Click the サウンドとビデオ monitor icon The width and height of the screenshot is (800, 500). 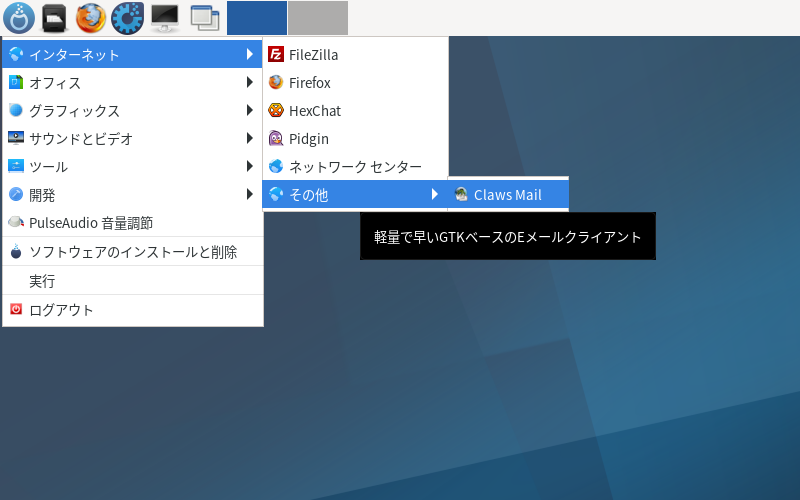pyautogui.click(x=16, y=138)
